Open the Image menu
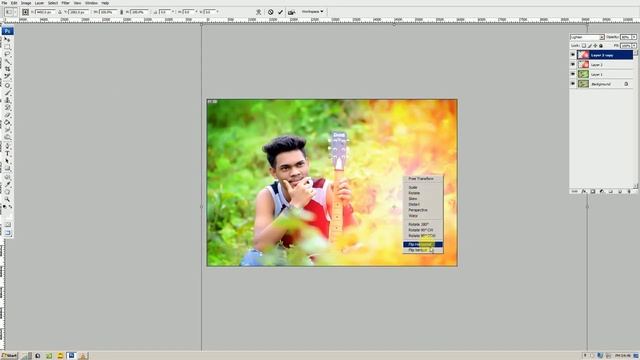This screenshot has height=360, width=640. (26, 3)
